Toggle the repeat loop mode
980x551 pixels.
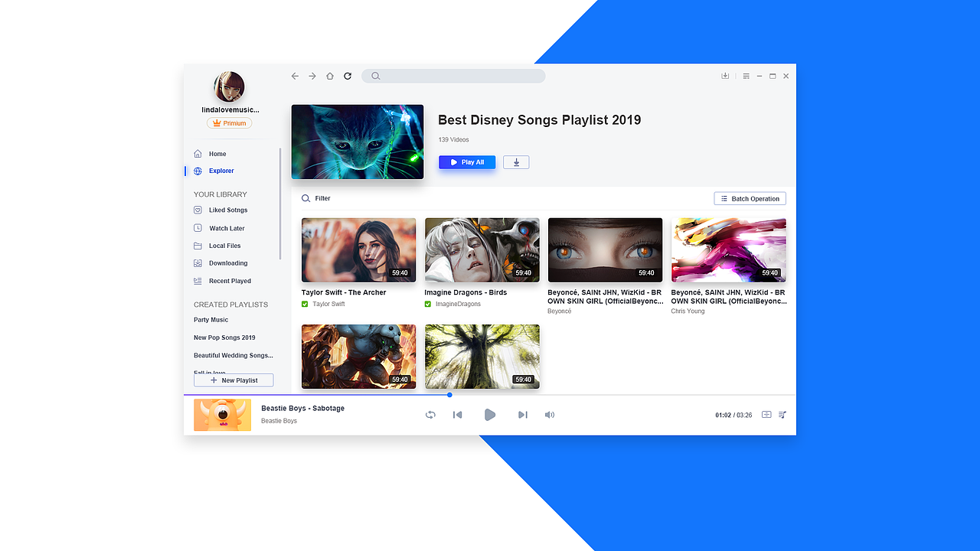[430, 415]
